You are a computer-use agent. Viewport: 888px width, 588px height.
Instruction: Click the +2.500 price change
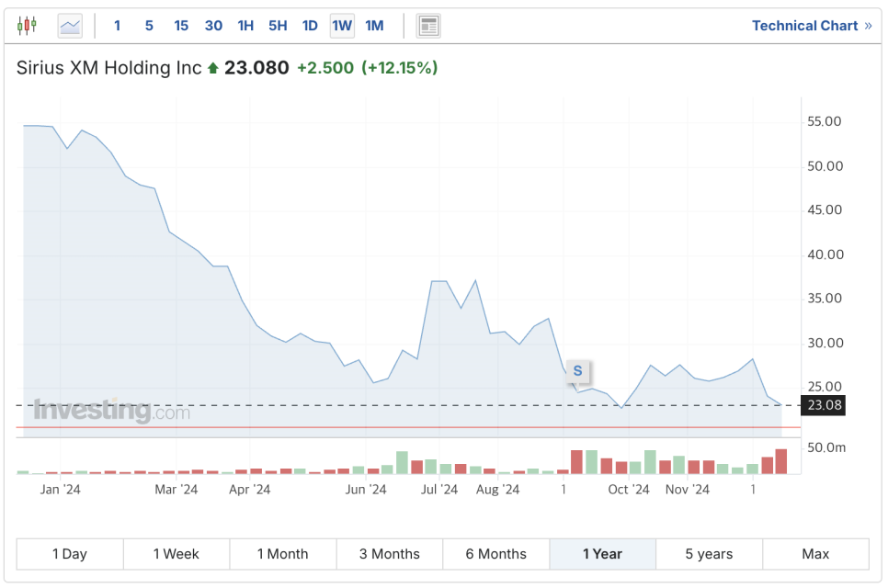[325, 68]
